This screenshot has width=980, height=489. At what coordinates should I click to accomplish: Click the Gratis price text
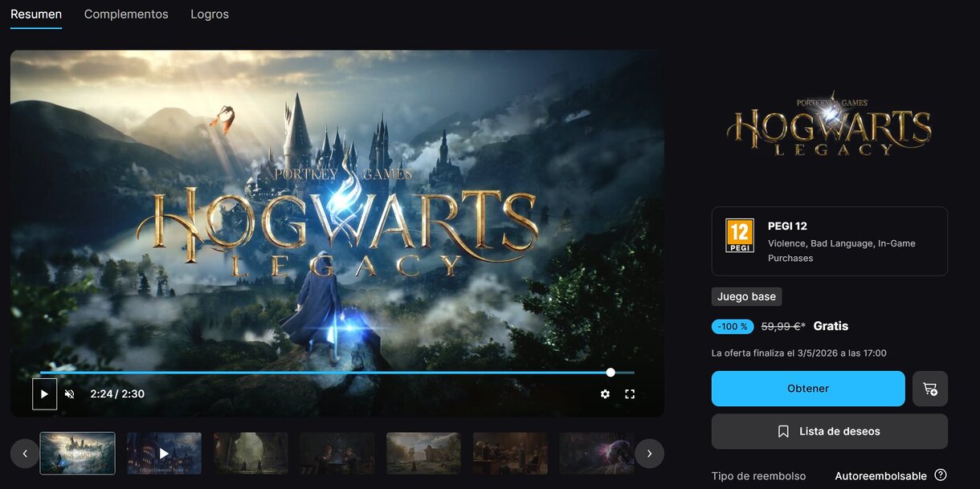click(831, 326)
